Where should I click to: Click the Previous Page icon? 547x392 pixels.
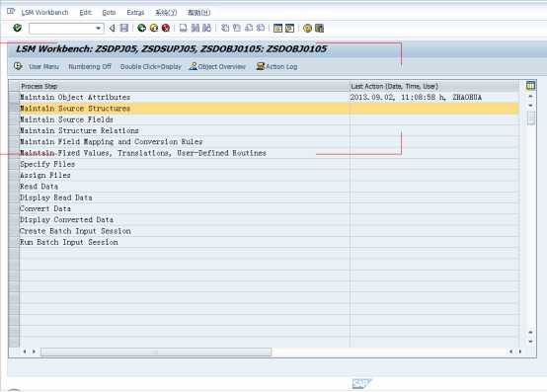[237, 28]
